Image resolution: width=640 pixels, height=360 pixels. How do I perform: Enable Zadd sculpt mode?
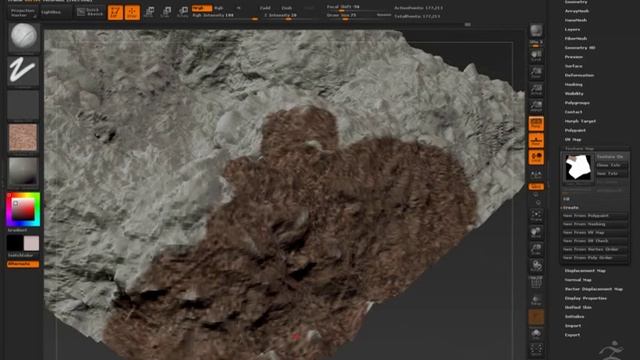(x=265, y=8)
